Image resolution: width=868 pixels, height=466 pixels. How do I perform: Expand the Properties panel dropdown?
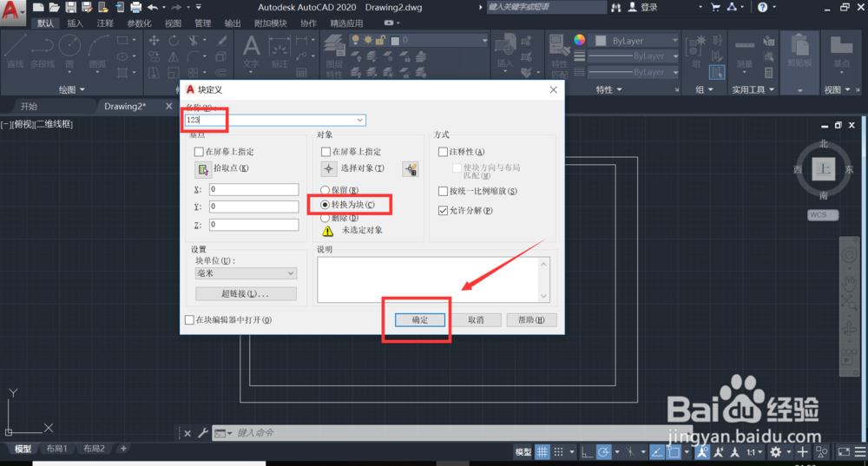pyautogui.click(x=609, y=89)
